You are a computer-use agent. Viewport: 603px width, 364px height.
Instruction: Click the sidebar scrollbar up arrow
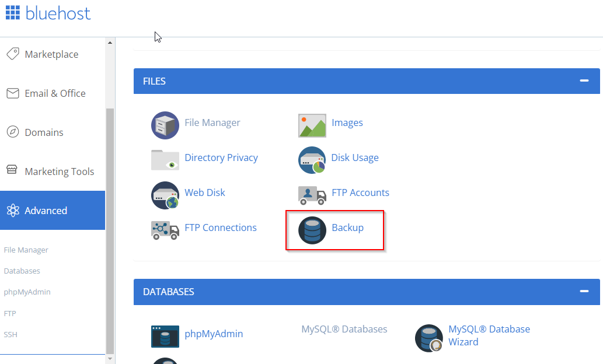coord(110,43)
